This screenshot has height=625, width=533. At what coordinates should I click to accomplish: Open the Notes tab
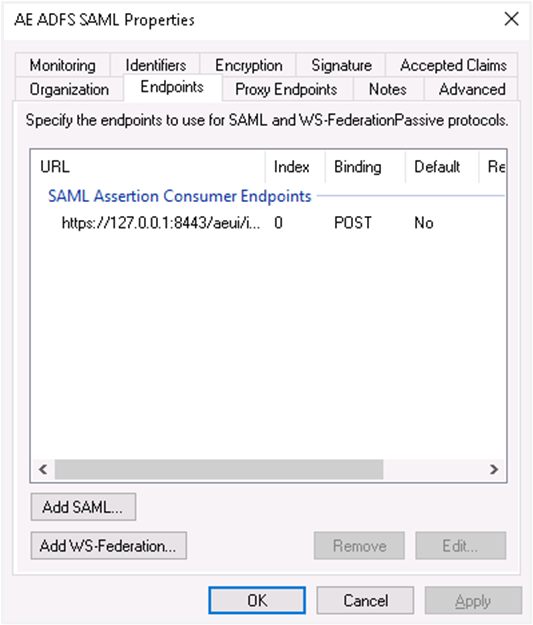click(x=388, y=89)
